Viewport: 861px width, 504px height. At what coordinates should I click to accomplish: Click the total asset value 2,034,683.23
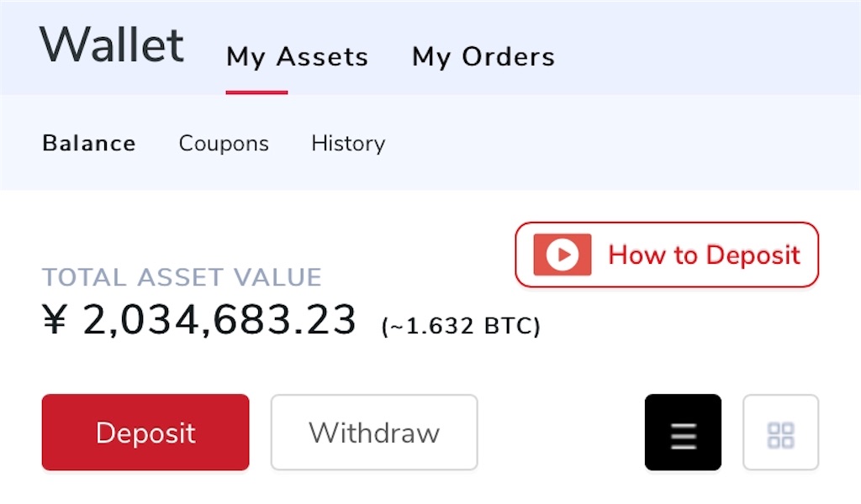[219, 320]
